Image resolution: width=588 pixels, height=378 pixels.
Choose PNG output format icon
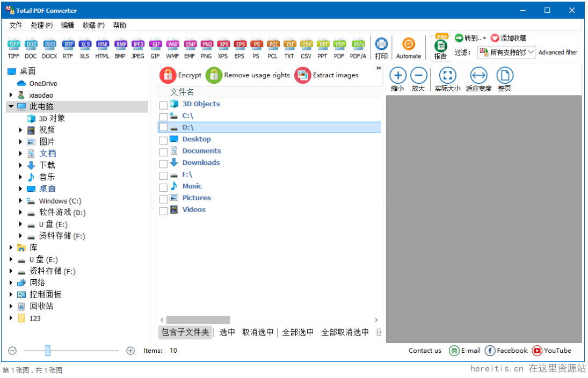point(207,45)
